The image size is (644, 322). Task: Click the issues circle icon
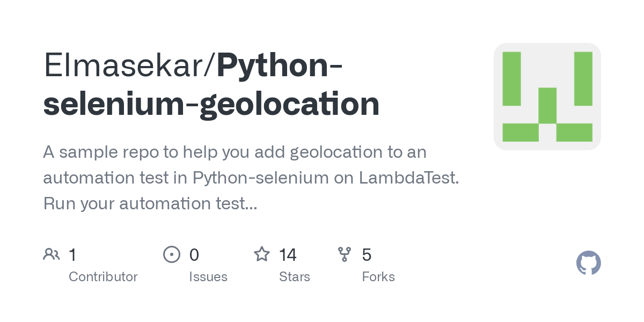171,254
